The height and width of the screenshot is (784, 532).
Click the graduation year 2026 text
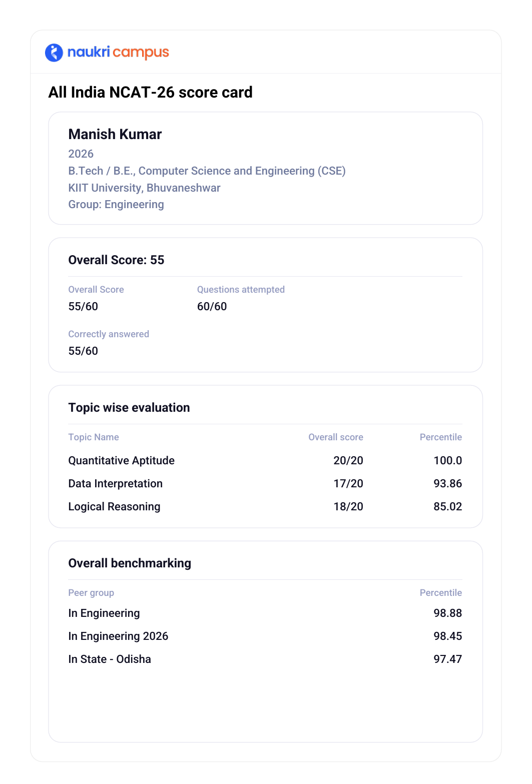point(81,154)
